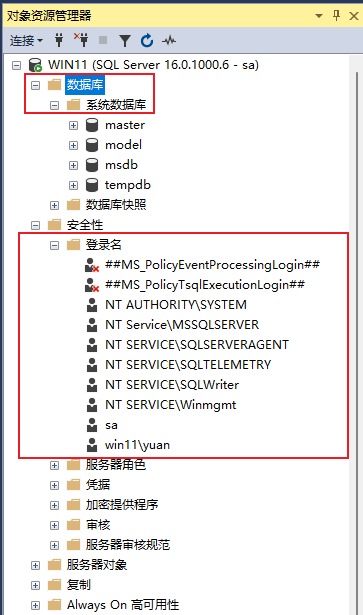Click the vertical scrollbar of the tree

pyautogui.click(x=357, y=337)
